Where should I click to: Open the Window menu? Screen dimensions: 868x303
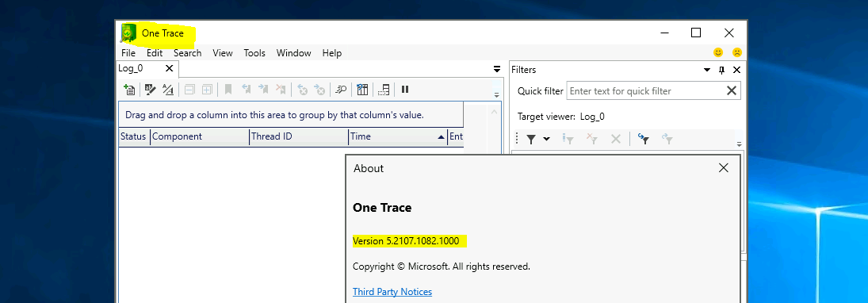(x=294, y=53)
